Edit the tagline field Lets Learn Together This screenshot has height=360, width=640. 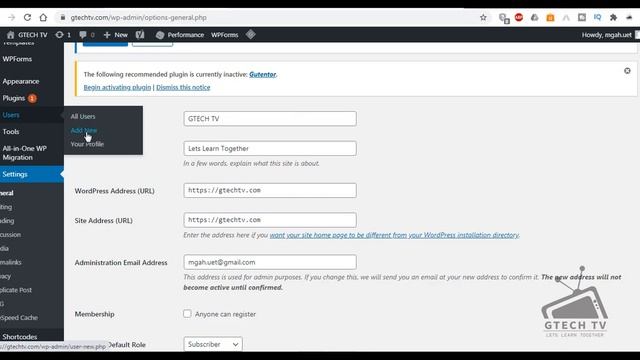click(270, 149)
